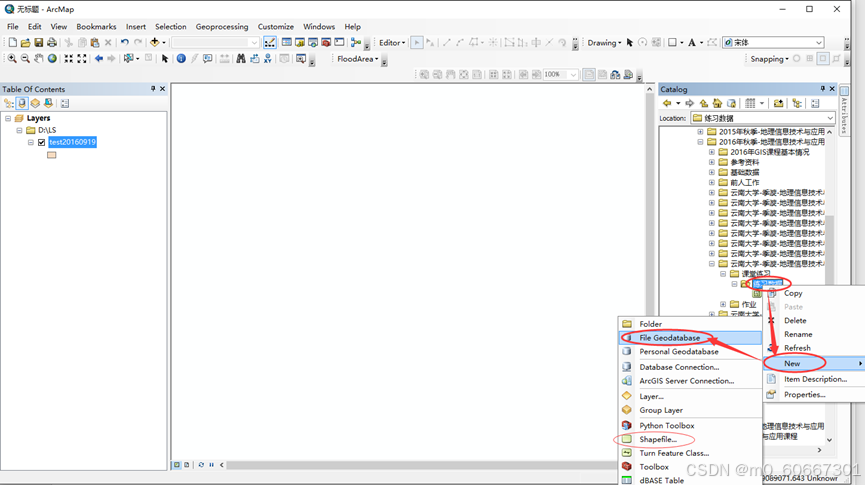
Task: Go up one level in Catalog
Action: (704, 103)
